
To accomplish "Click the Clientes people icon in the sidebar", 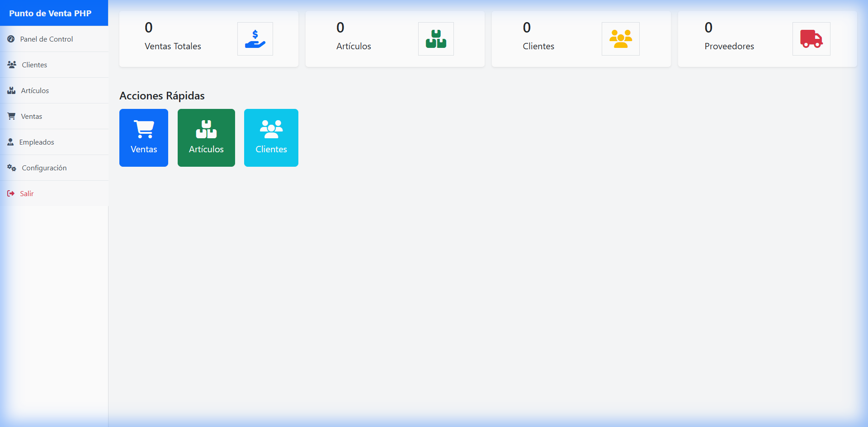I will 11,64.
